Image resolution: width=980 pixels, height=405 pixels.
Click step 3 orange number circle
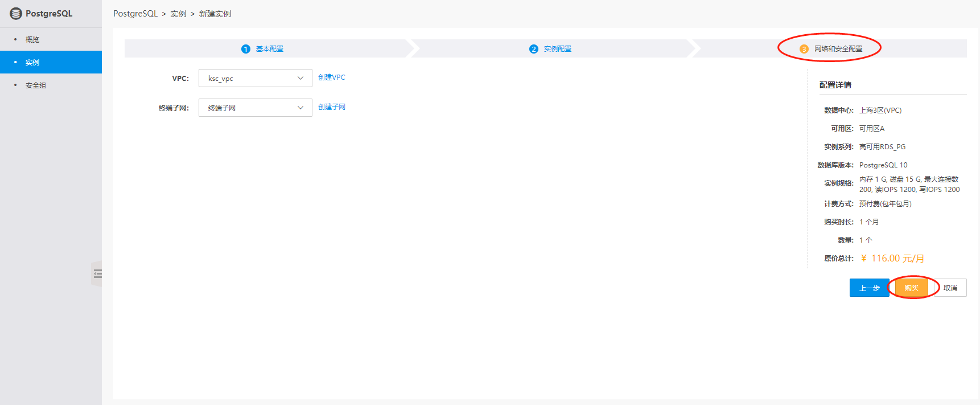[804, 49]
